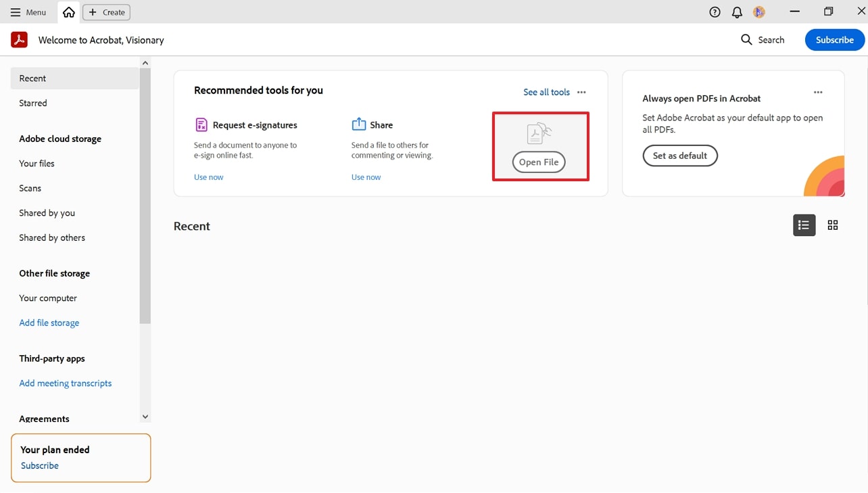Screen dimensions: 868x493
Task: Click the Create plus button
Action: [x=106, y=12]
